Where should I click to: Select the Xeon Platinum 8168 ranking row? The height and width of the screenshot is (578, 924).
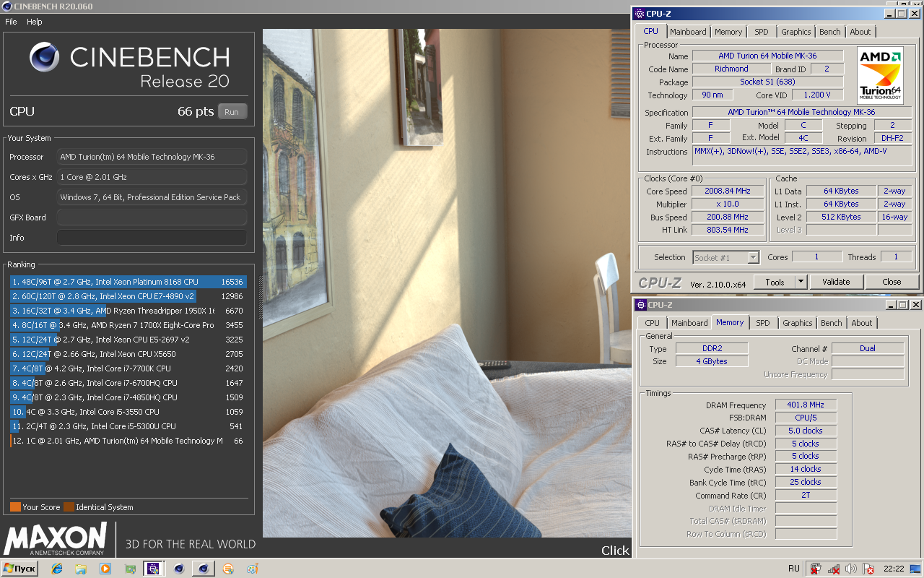[128, 282]
